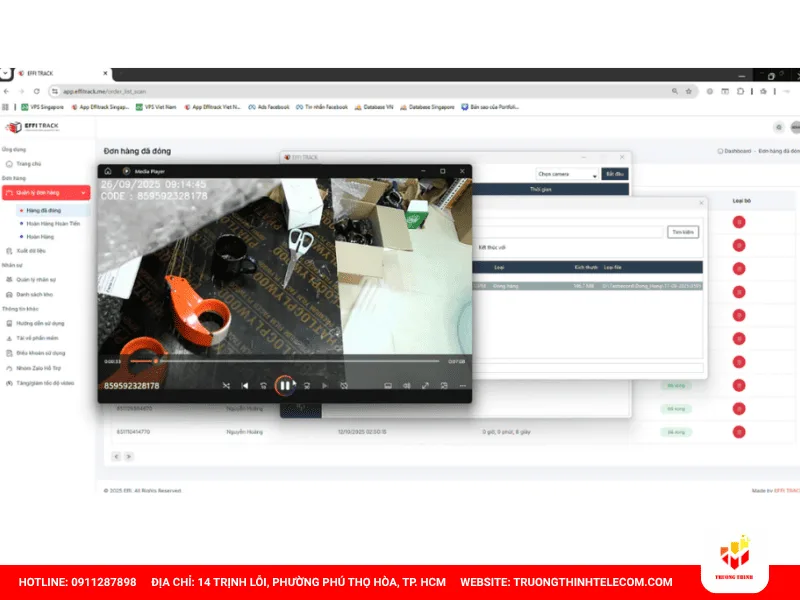800x600 pixels.
Task: Open Ads Facebook bookmark
Action: click(x=269, y=107)
